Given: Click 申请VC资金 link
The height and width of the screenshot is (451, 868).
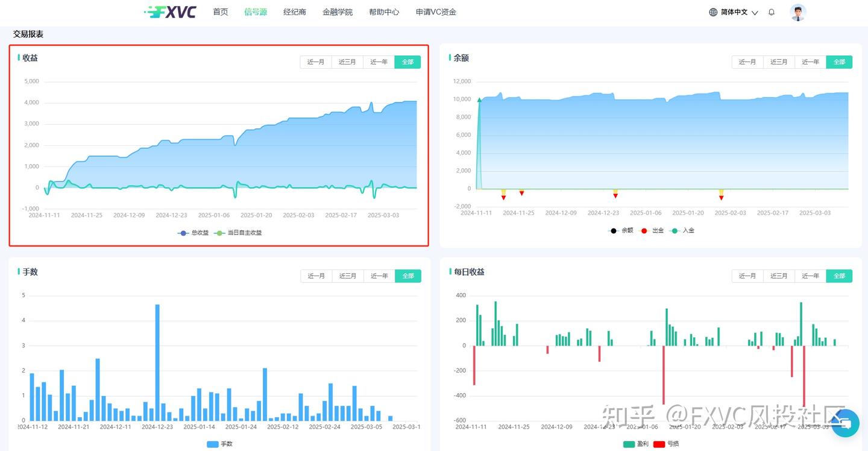Looking at the screenshot, I should coord(436,12).
